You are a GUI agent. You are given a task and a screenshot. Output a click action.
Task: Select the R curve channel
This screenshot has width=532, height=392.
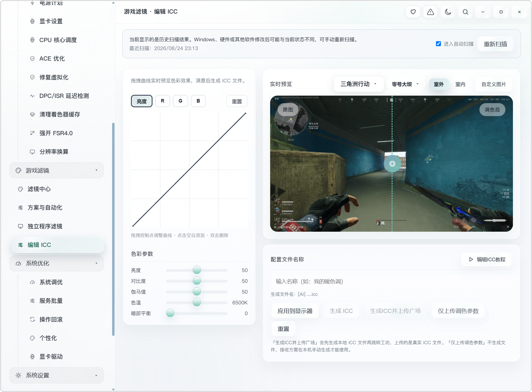point(162,101)
